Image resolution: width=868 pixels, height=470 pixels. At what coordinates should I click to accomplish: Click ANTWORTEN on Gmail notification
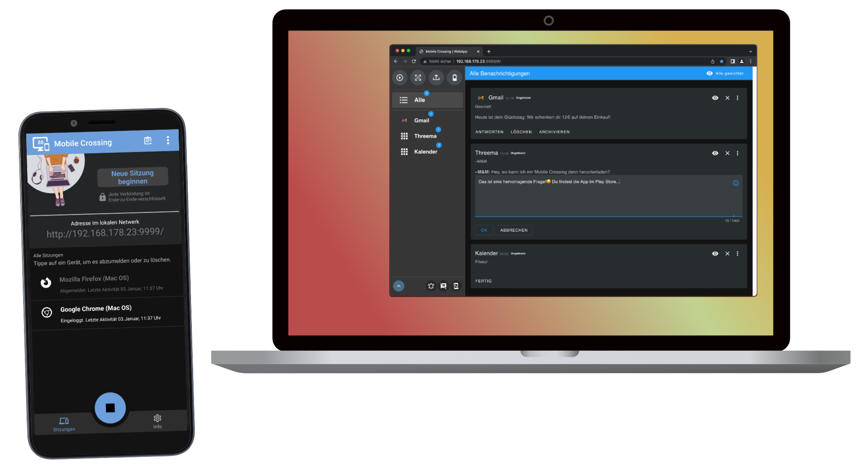click(x=489, y=132)
